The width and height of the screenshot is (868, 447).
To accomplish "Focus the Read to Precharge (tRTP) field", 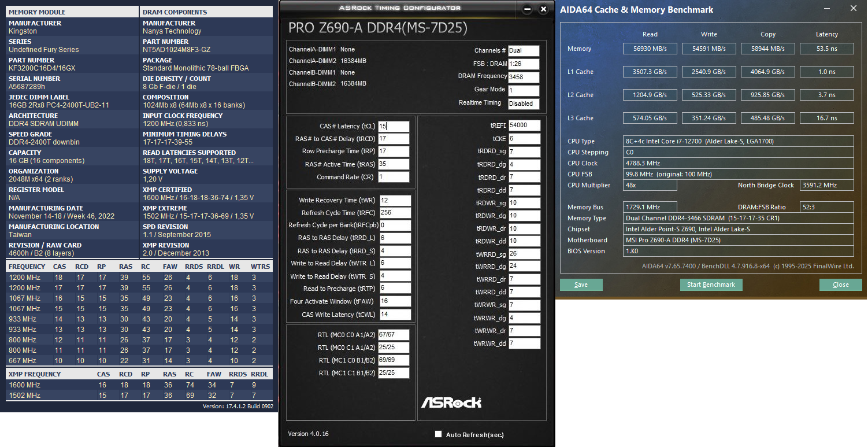I will [395, 289].
